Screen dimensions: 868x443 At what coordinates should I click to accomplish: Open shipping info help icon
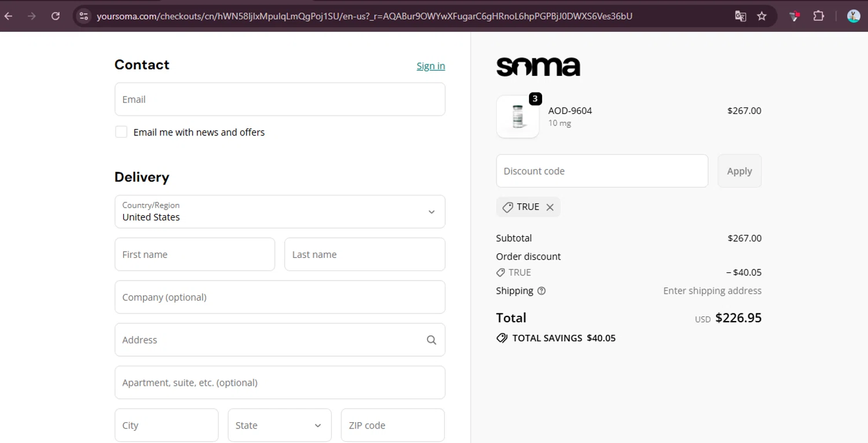tap(542, 291)
